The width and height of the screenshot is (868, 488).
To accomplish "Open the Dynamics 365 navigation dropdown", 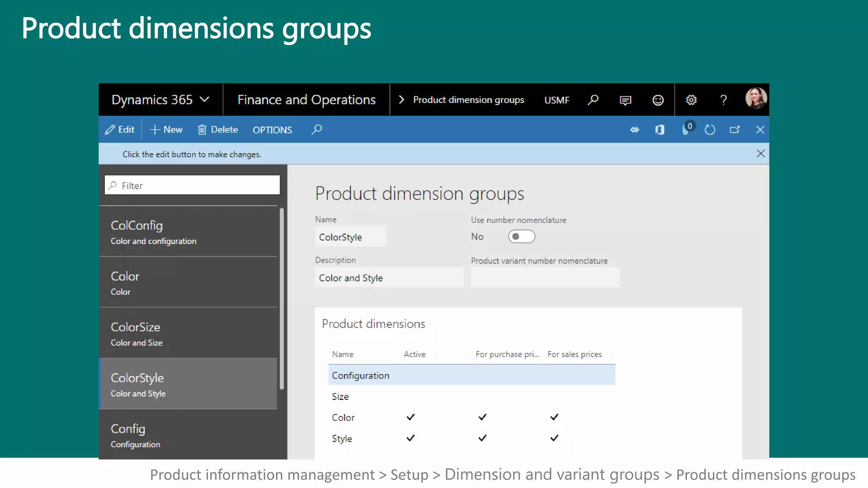I will coord(161,100).
